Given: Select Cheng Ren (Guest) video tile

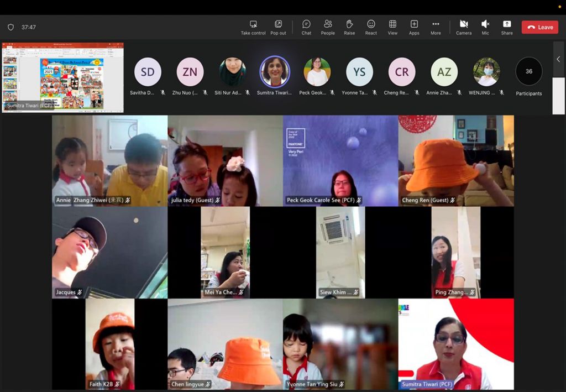Looking at the screenshot, I should pos(456,161).
